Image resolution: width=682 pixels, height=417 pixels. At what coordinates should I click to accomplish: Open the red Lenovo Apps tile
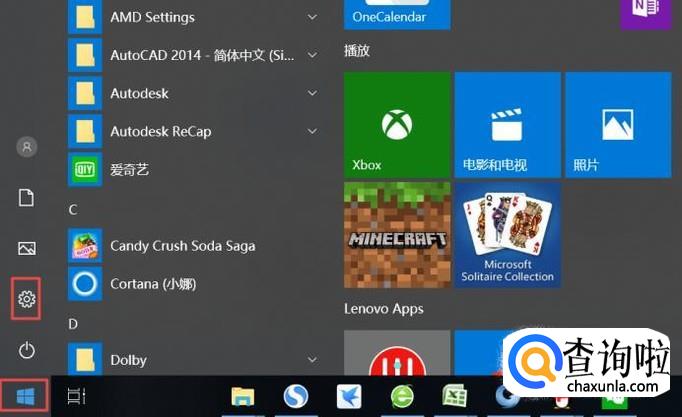pos(397,353)
